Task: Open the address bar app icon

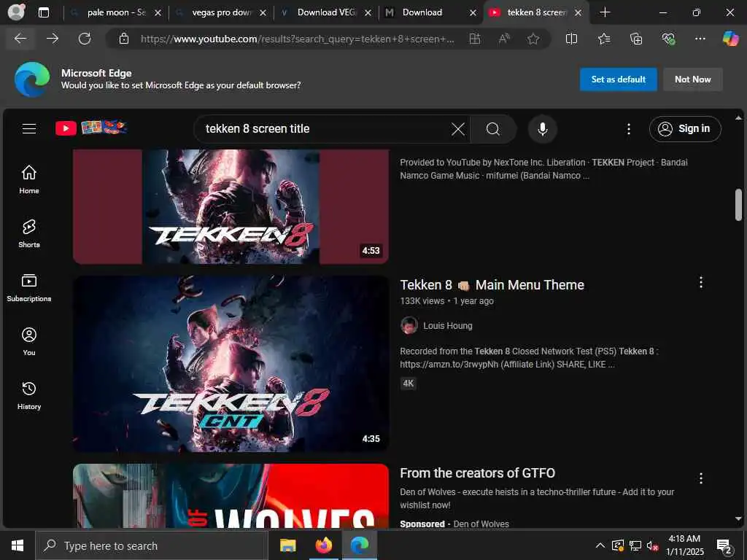Action: pyautogui.click(x=475, y=39)
